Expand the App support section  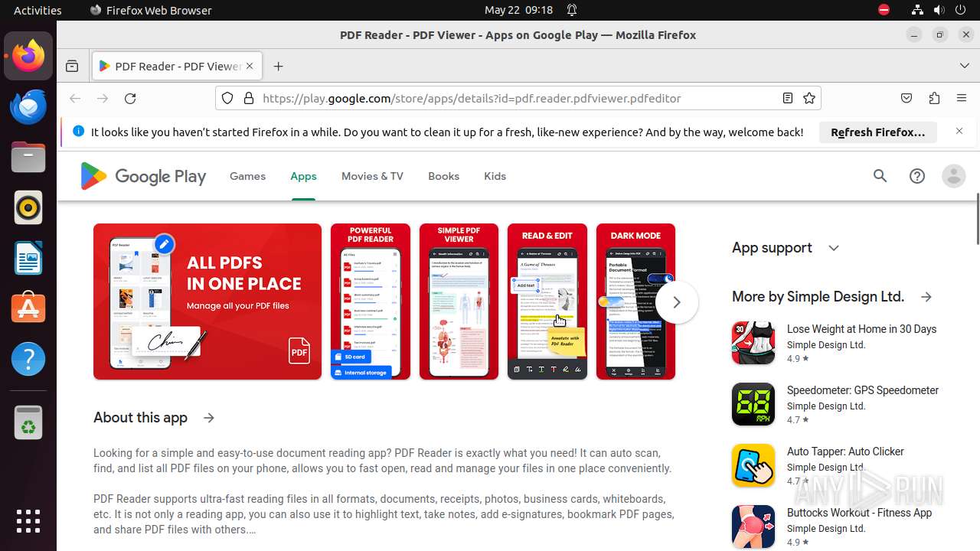click(834, 248)
